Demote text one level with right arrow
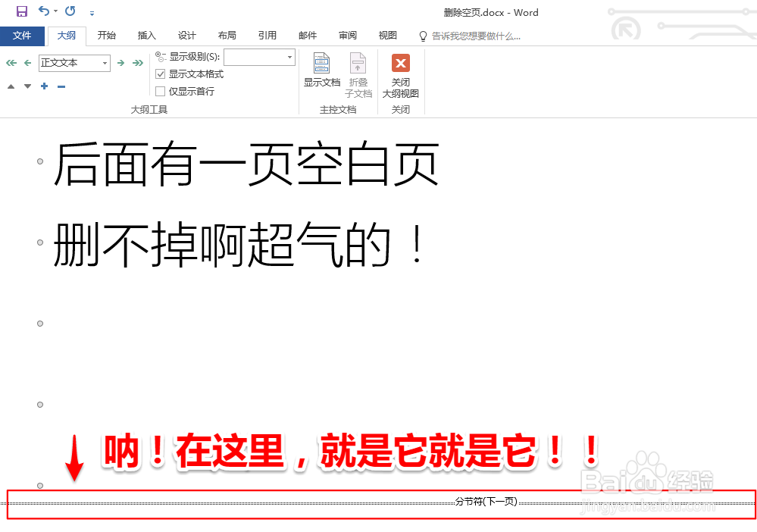Viewport: 757px width, 532px height. pyautogui.click(x=121, y=63)
